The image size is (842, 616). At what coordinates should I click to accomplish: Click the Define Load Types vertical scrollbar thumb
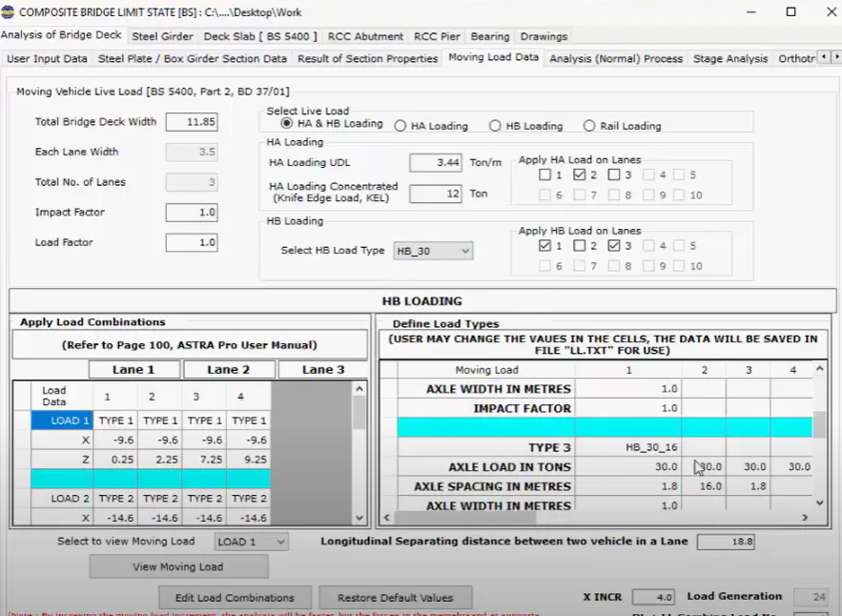[x=819, y=424]
